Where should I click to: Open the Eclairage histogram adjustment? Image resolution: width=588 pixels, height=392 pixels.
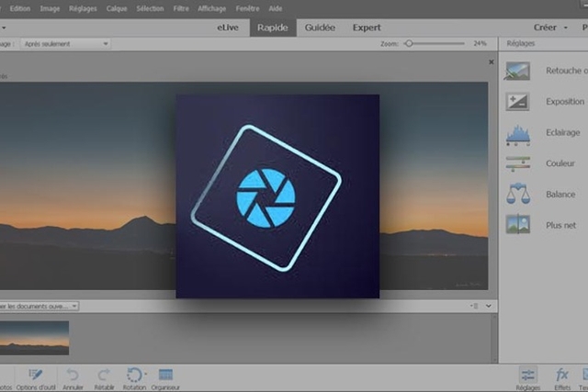pyautogui.click(x=517, y=134)
